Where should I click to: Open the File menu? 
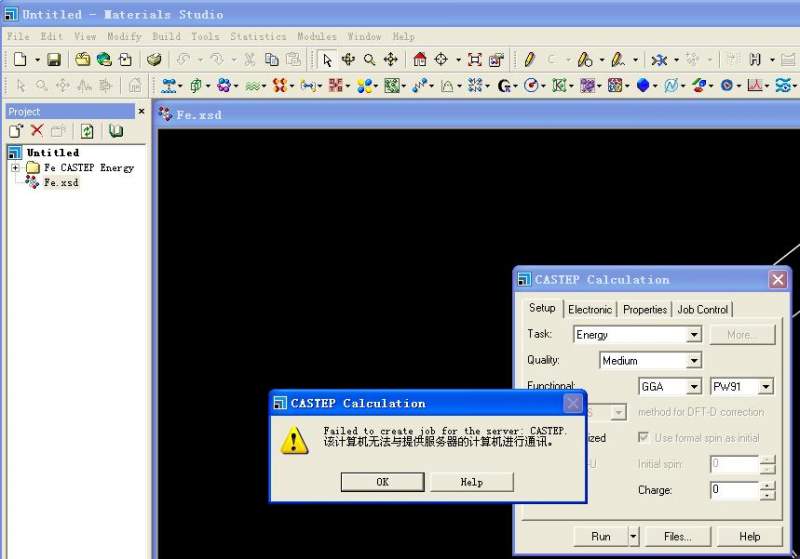[18, 37]
